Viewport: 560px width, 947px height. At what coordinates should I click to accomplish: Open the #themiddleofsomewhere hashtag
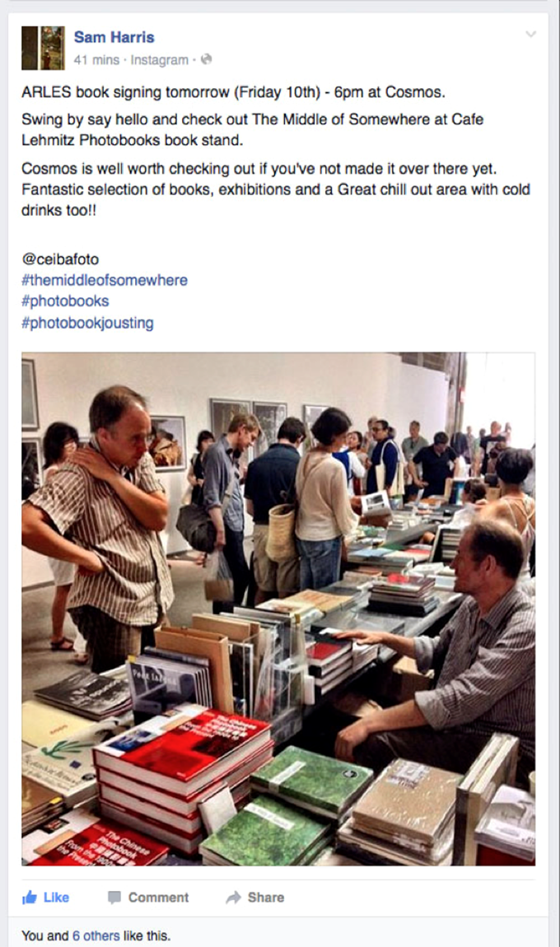point(105,280)
